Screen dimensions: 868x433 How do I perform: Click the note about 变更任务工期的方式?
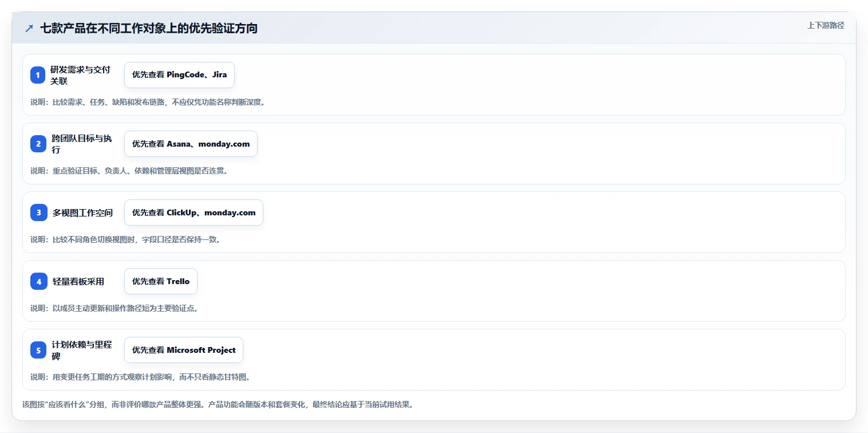tap(140, 377)
